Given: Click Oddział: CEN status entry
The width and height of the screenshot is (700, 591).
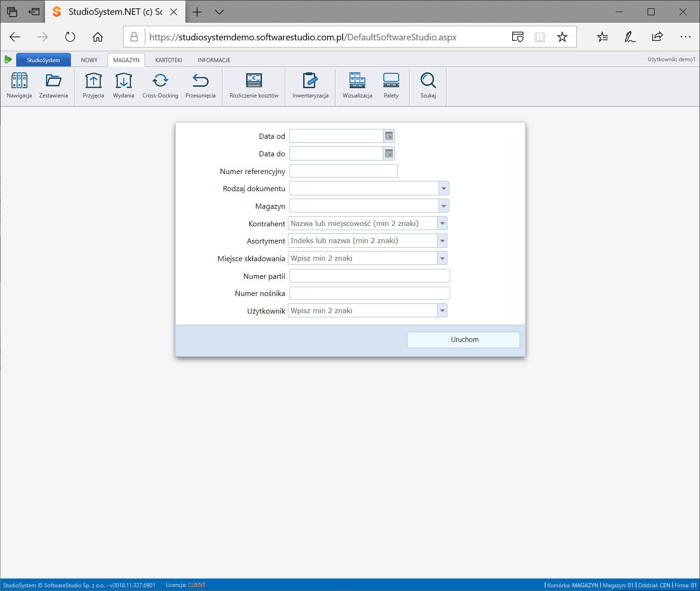Looking at the screenshot, I should coord(654,585).
